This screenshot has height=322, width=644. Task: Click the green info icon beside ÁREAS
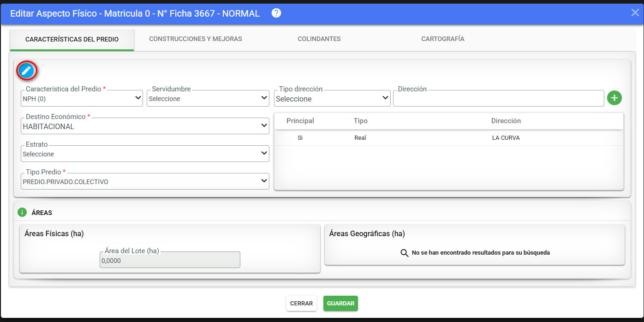[x=22, y=212]
